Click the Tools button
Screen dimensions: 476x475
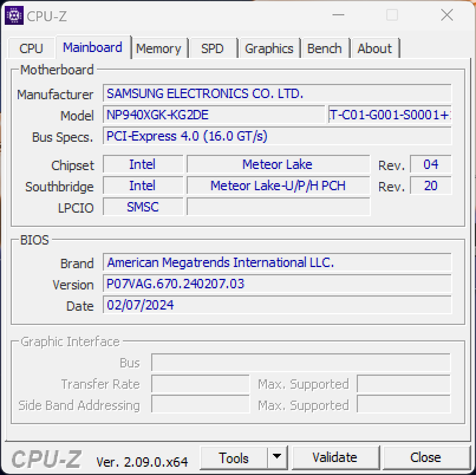click(x=234, y=458)
